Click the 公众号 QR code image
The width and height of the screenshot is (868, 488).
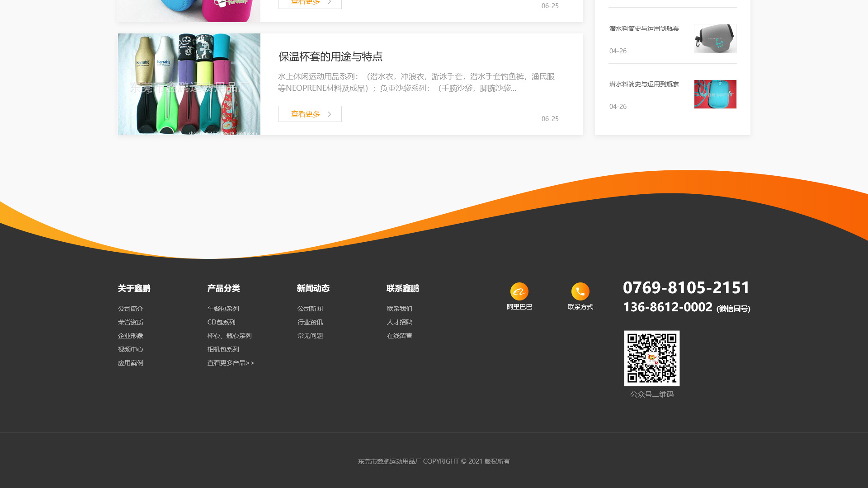point(651,358)
